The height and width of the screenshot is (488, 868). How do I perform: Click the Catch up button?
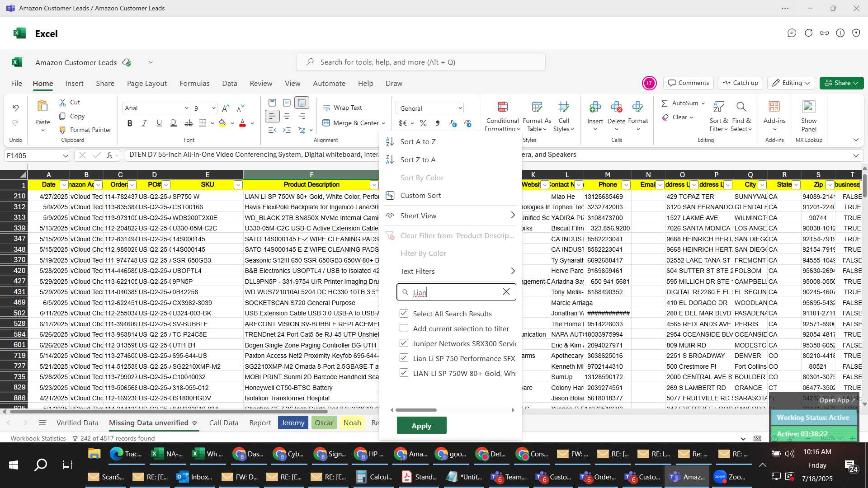coord(740,83)
